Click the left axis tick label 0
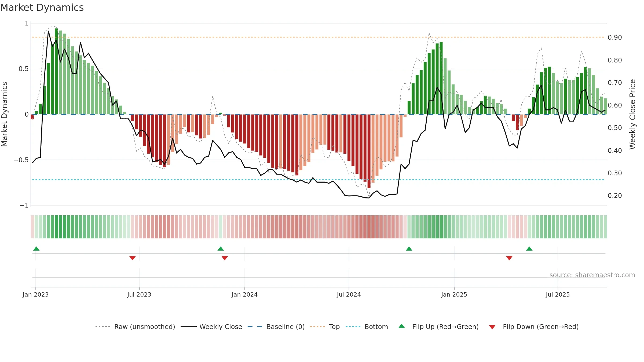This screenshot has width=644, height=362. [x=27, y=114]
